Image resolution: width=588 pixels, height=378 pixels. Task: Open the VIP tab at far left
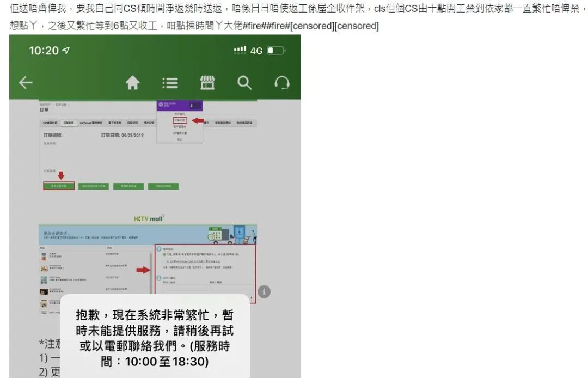click(x=49, y=124)
